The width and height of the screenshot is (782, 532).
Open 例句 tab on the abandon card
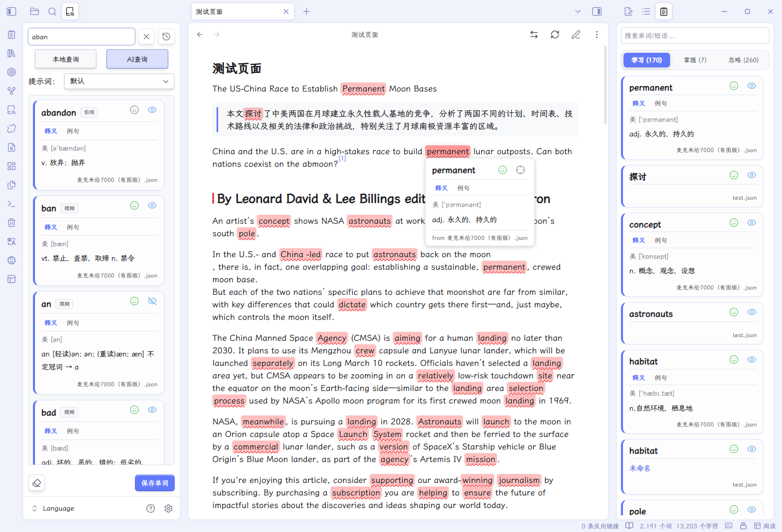[x=73, y=131]
